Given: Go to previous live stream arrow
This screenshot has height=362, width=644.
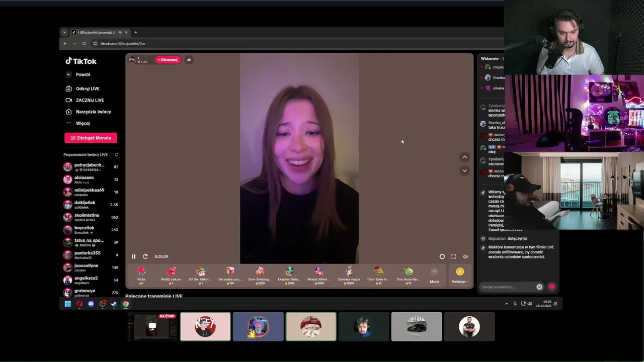Looking at the screenshot, I should 465,157.
